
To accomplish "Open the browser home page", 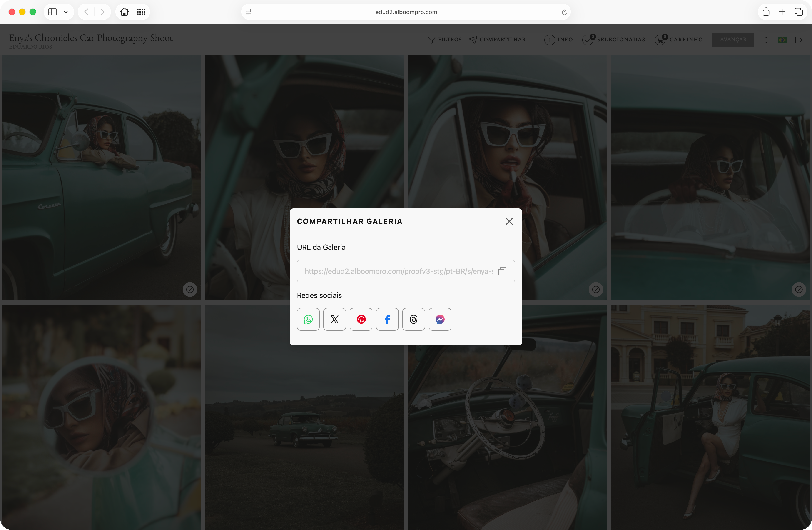I will click(125, 12).
